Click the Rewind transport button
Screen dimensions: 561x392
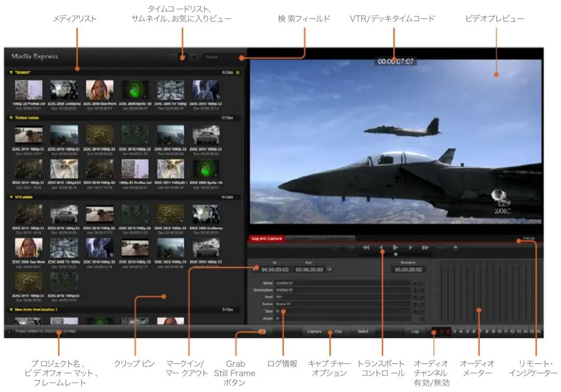[x=366, y=247]
